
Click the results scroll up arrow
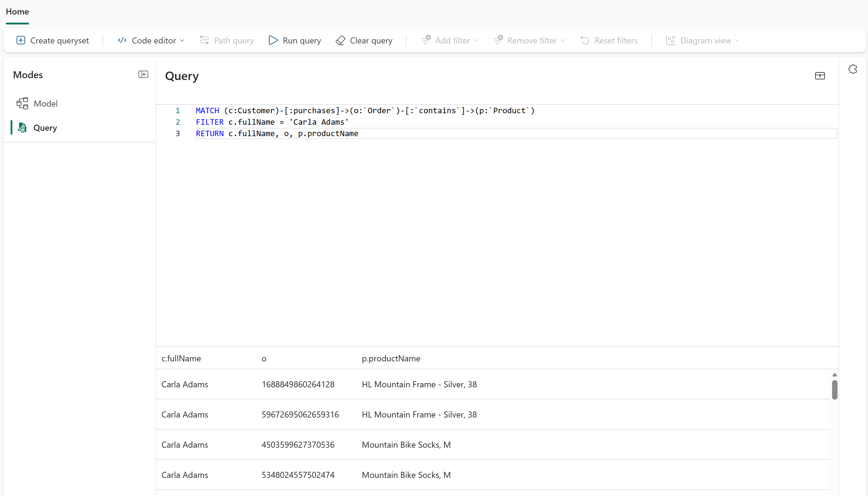click(x=834, y=374)
